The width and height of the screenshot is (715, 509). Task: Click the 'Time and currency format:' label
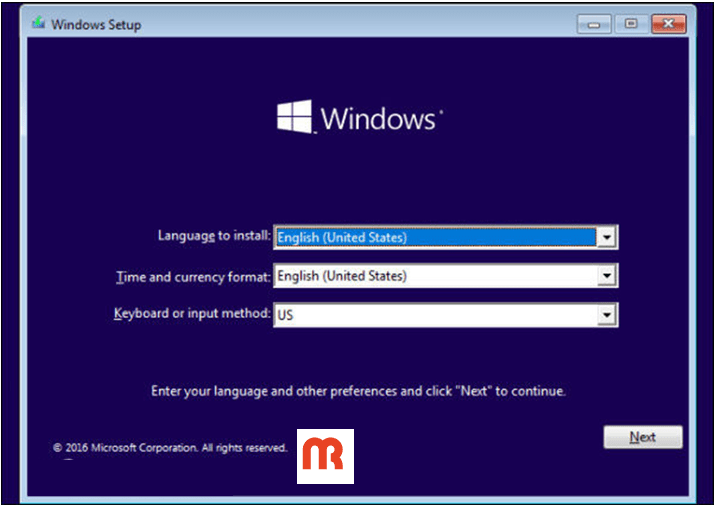193,277
